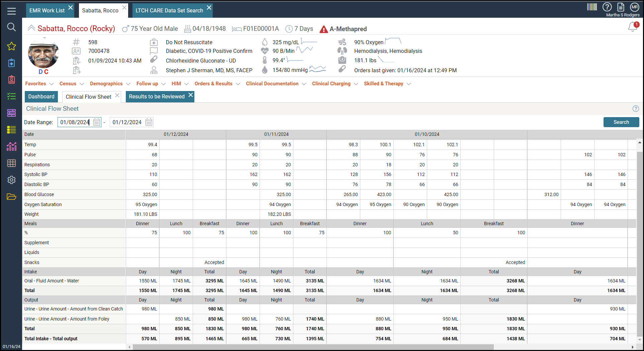Open the Favorites star icon
The image size is (644, 351).
(11, 47)
